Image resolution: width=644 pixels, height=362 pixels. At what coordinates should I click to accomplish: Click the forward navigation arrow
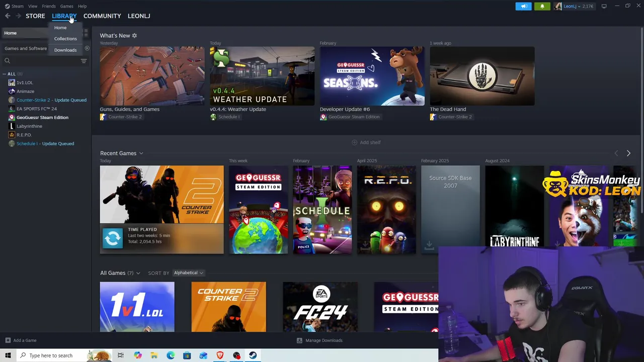pyautogui.click(x=18, y=16)
